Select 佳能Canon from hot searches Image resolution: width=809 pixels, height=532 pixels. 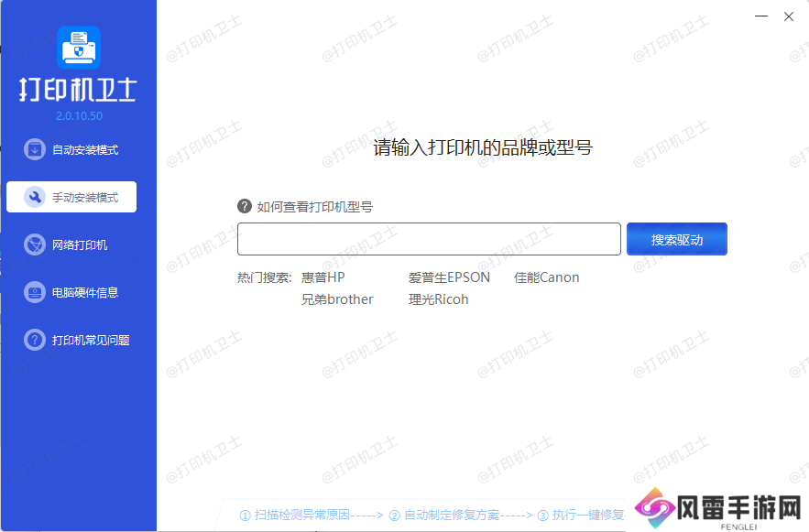pyautogui.click(x=547, y=277)
